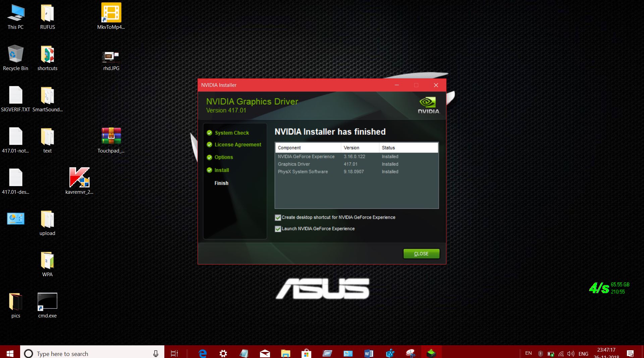Open Snipping Tool from taskbar
Image resolution: width=644 pixels, height=358 pixels.
411,353
